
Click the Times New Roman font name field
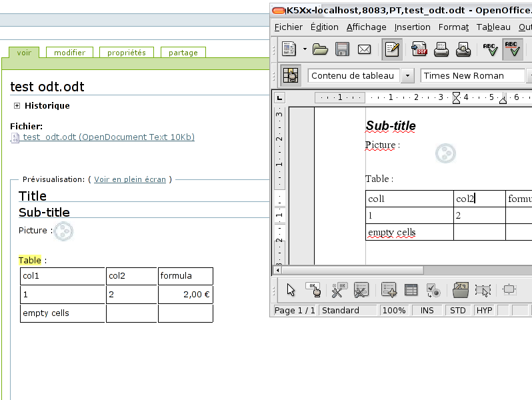point(472,75)
